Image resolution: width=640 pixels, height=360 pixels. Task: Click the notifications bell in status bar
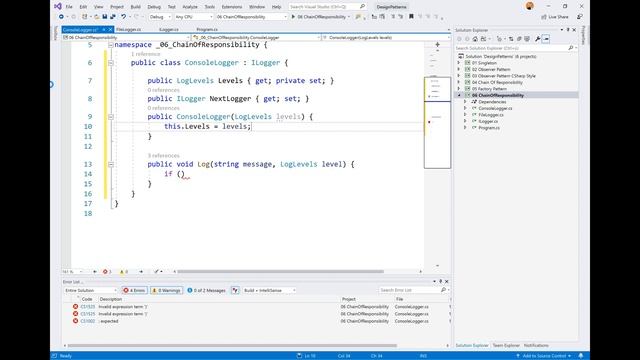tap(581, 356)
